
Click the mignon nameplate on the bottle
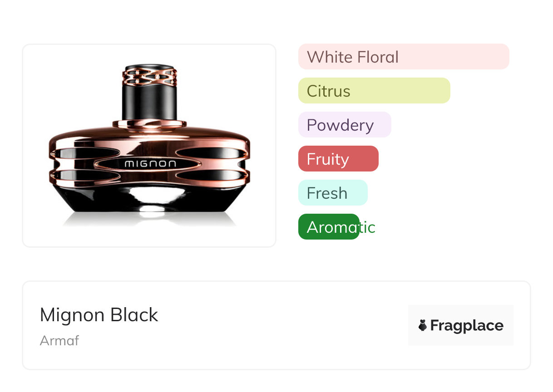[x=149, y=163]
